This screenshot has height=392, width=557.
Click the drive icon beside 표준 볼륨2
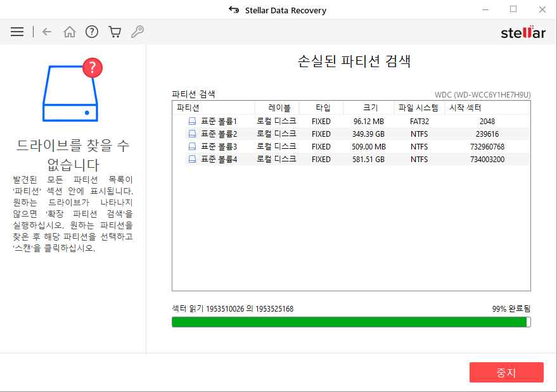192,134
